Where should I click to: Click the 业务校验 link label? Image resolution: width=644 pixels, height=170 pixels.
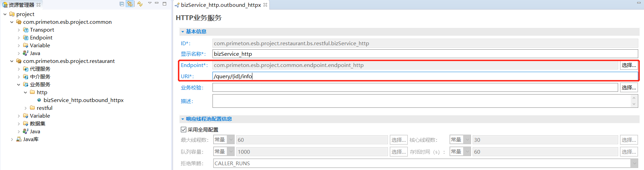tap(192, 87)
